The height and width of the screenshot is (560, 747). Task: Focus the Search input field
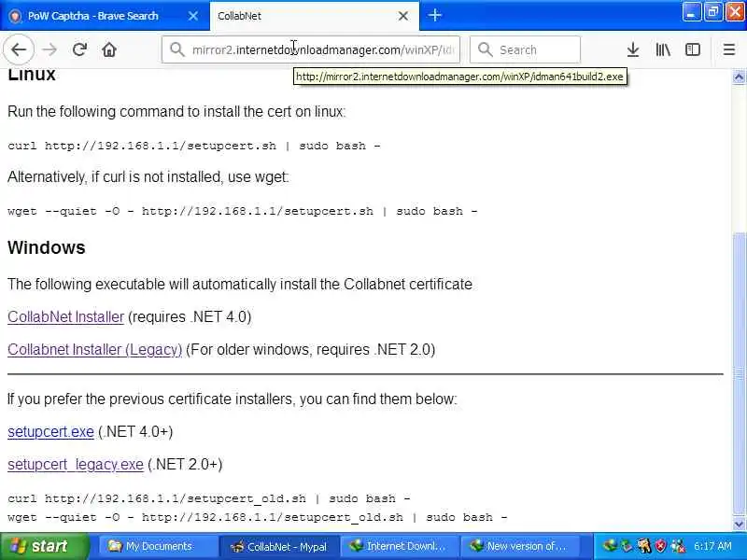525,49
